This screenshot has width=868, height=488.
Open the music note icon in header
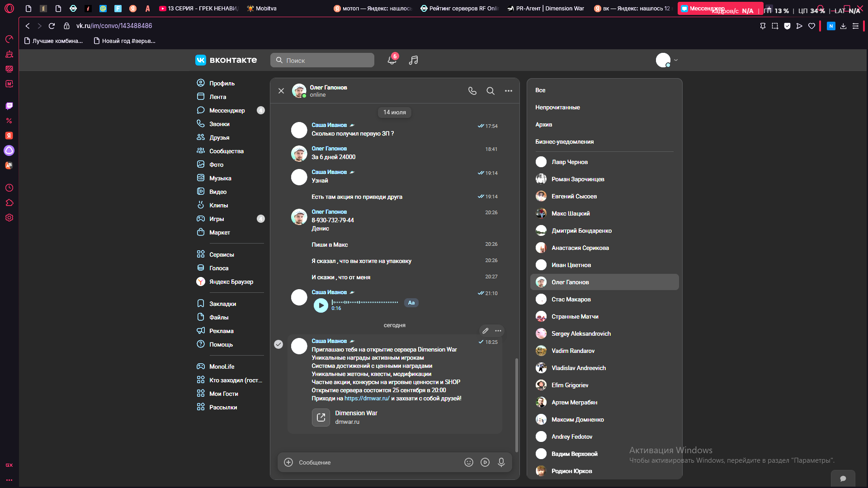point(413,60)
